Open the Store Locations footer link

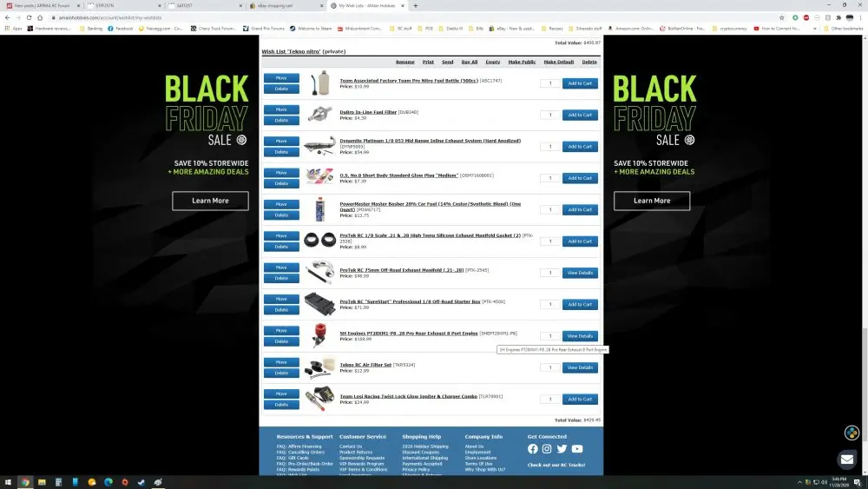pos(481,458)
